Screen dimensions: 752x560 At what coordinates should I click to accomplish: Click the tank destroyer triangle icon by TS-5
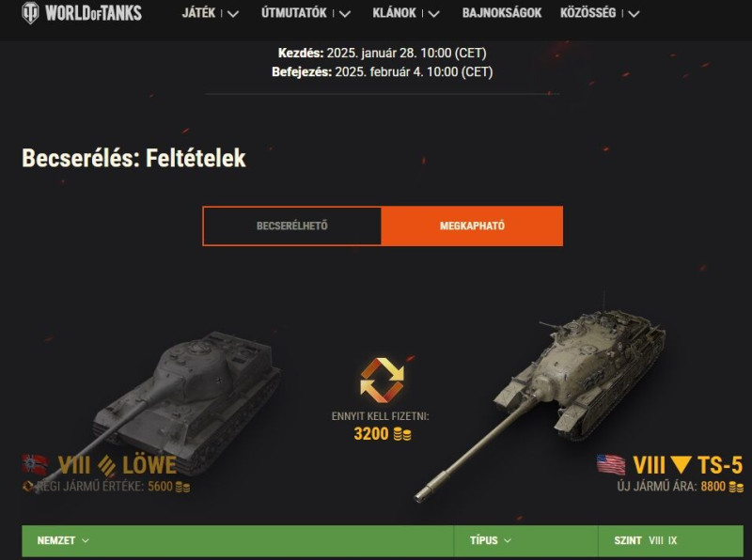(x=681, y=465)
